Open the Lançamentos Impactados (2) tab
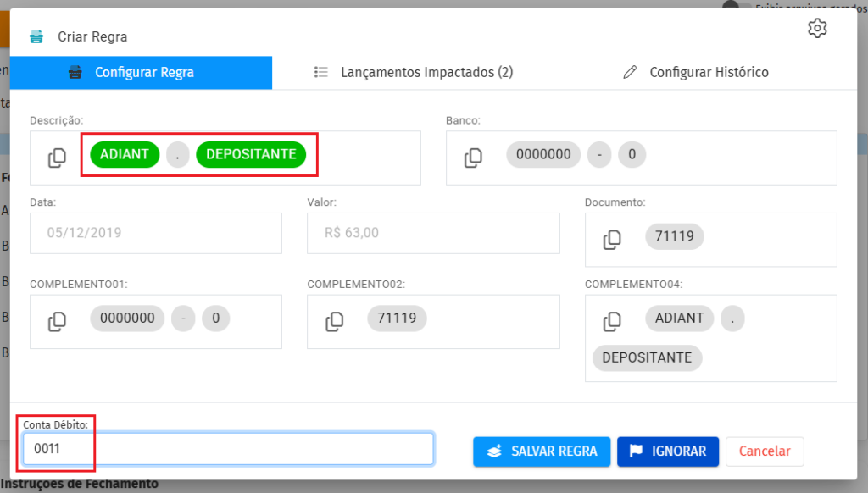The width and height of the screenshot is (868, 493). click(x=414, y=73)
